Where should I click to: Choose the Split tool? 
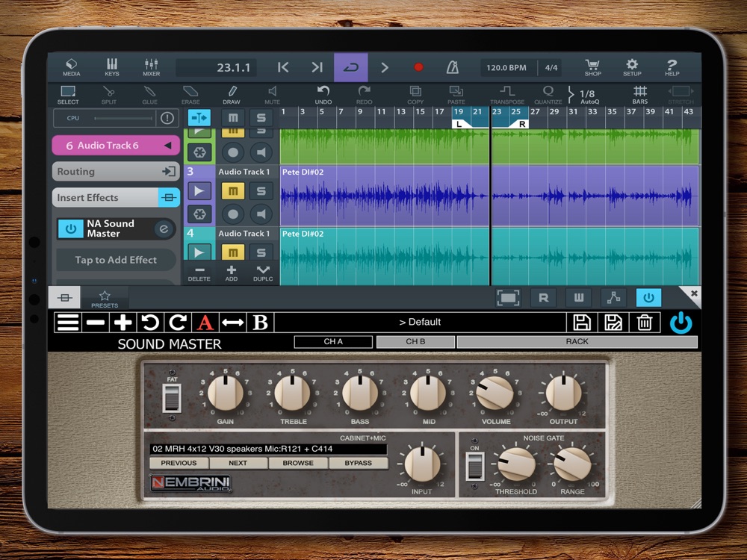pos(108,95)
